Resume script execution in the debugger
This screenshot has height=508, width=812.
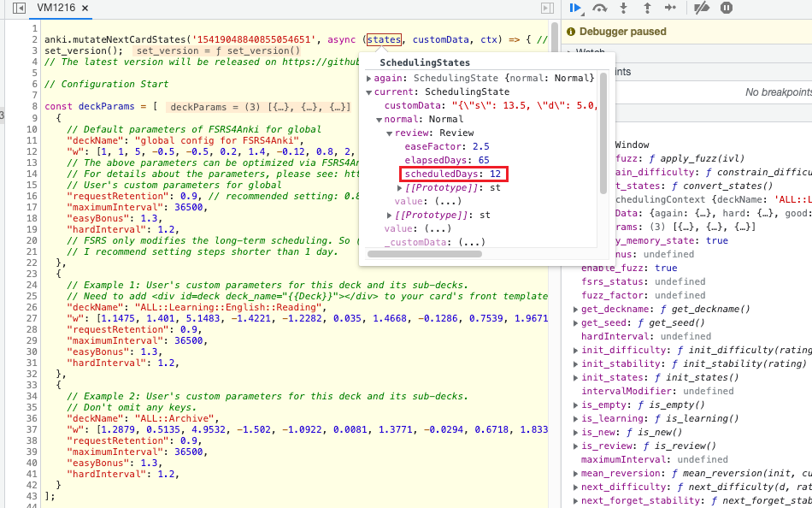575,9
